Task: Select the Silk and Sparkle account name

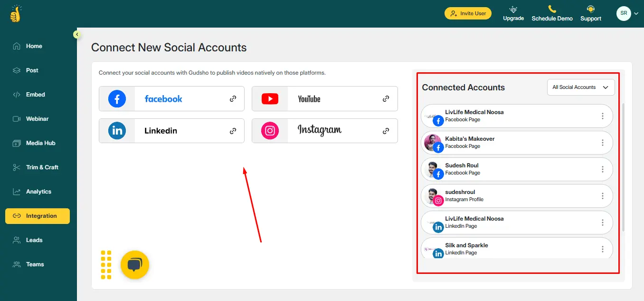Action: [x=466, y=245]
